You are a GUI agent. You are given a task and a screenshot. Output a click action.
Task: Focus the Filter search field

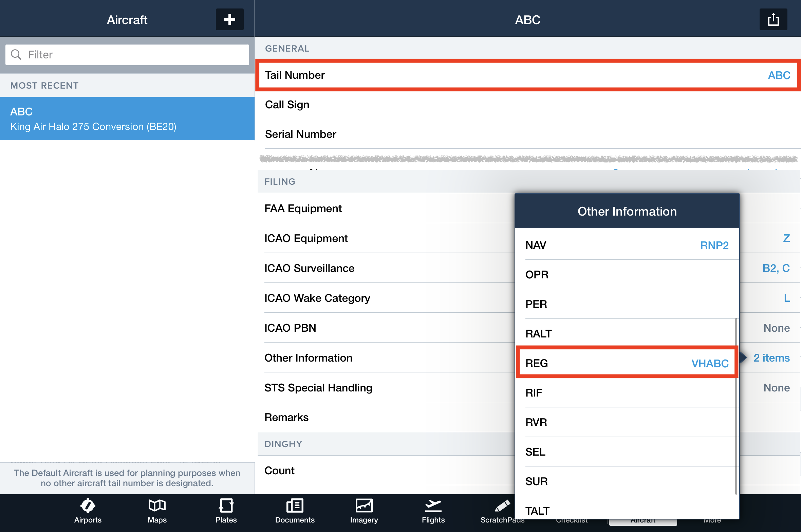[127, 55]
